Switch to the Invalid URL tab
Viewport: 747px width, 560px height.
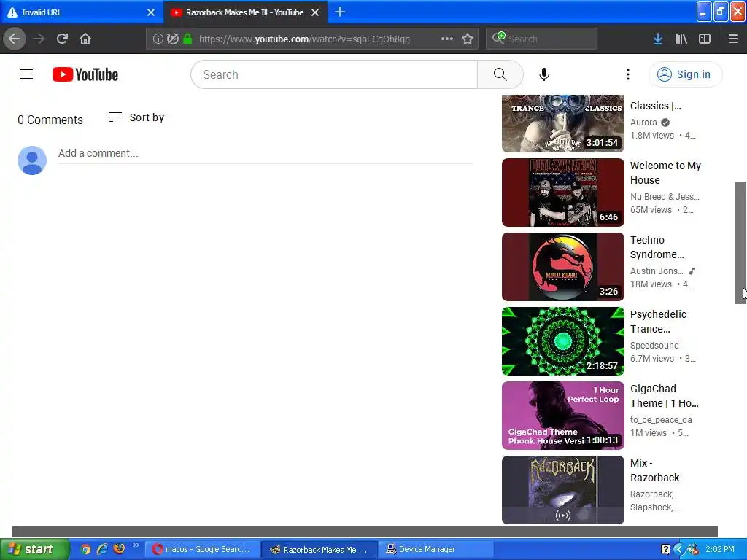82,12
